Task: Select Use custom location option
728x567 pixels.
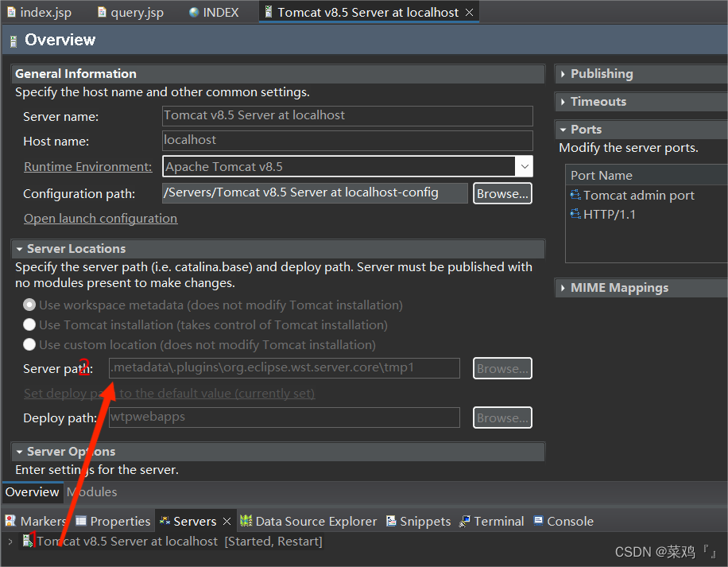Action: 29,344
